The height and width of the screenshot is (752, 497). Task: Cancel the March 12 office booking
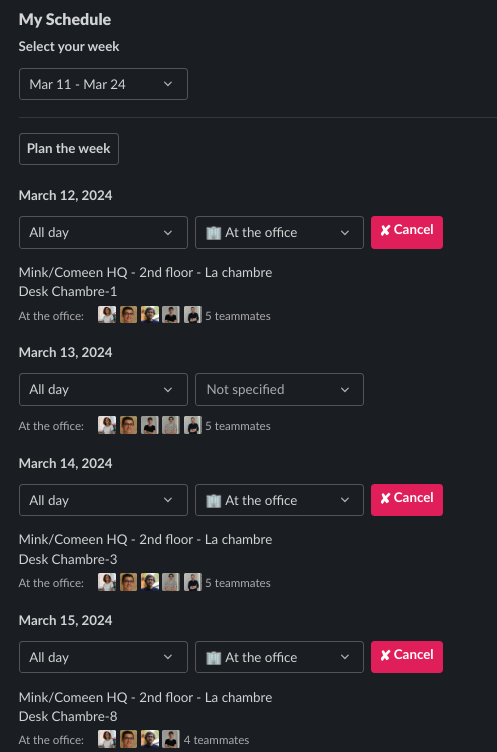click(407, 232)
